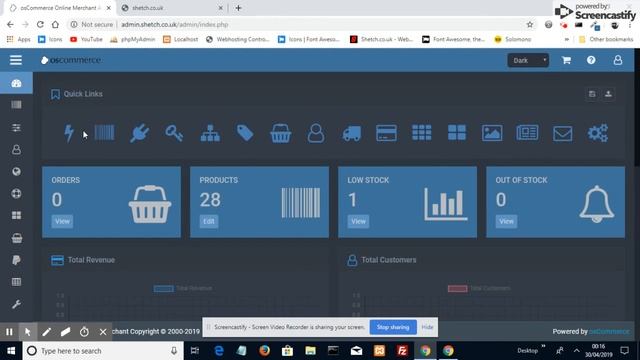Image resolution: width=640 pixels, height=360 pixels.
Task: Open the basket orders sidebar icon
Action: [17, 238]
